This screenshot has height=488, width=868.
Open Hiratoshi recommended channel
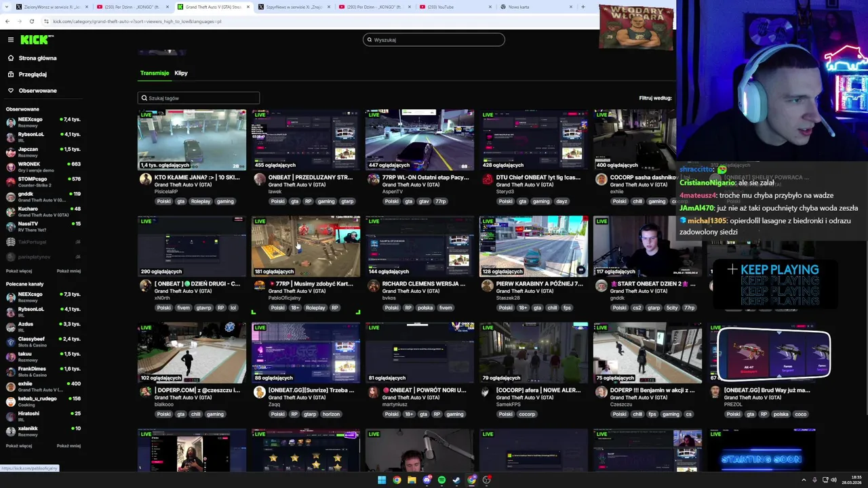pos(43,415)
